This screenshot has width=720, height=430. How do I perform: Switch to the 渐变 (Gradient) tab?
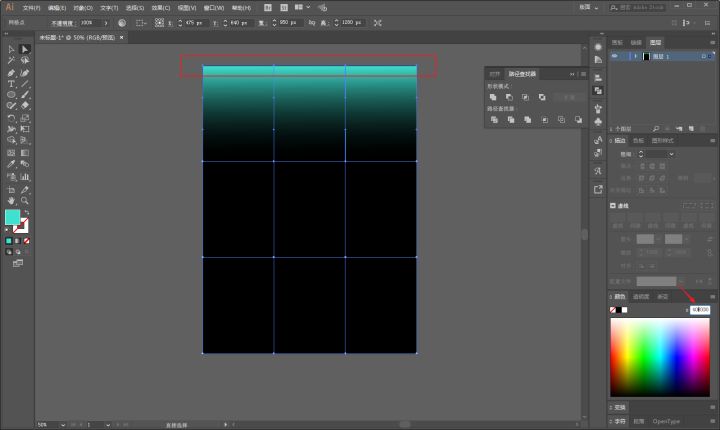pos(662,297)
